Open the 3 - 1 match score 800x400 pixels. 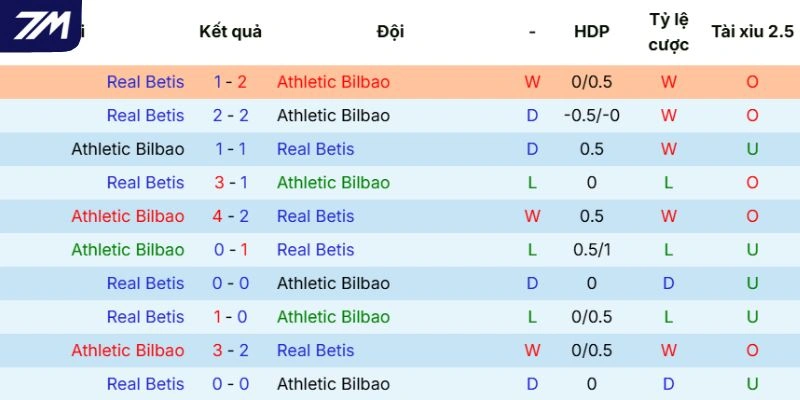230,183
